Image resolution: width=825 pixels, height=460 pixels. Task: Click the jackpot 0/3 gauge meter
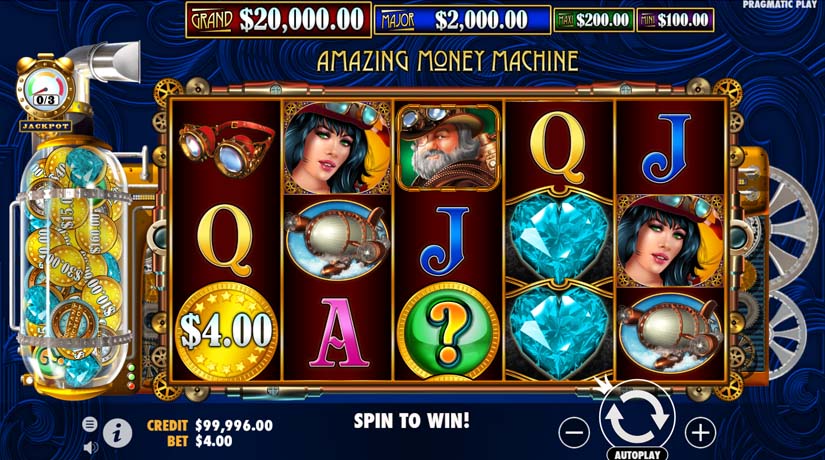pos(45,90)
